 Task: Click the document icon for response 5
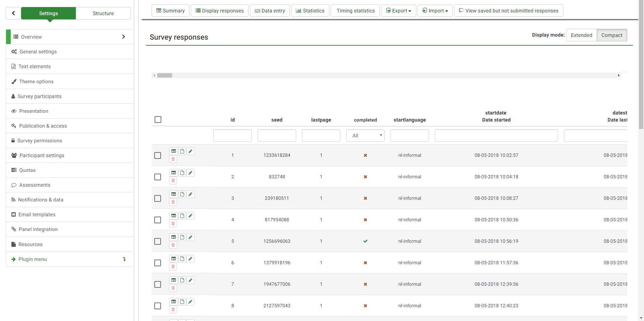182,237
